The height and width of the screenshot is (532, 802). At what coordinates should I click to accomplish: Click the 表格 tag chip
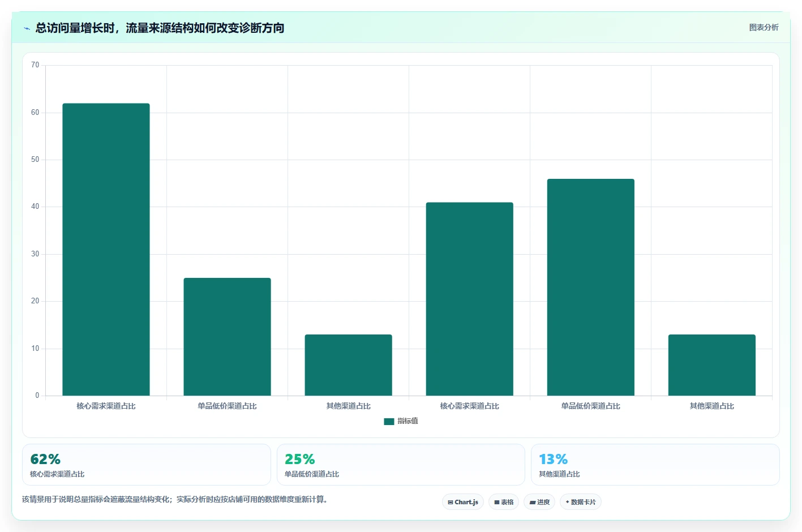tap(504, 502)
